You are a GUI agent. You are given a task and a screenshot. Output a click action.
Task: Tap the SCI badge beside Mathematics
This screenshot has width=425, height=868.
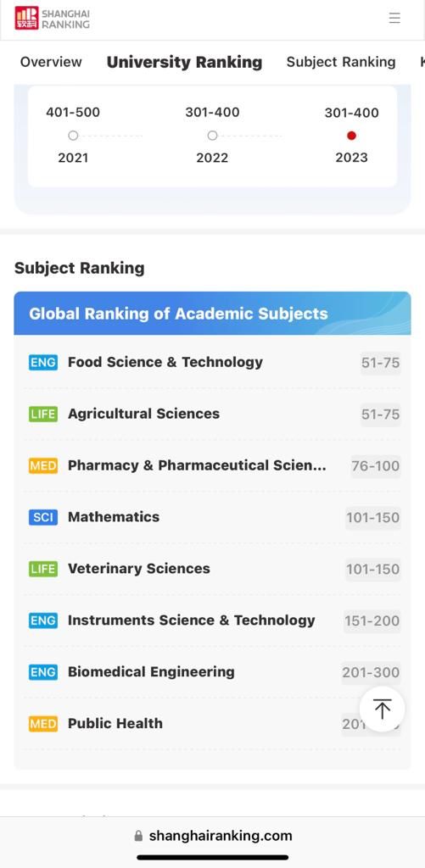coord(43,517)
